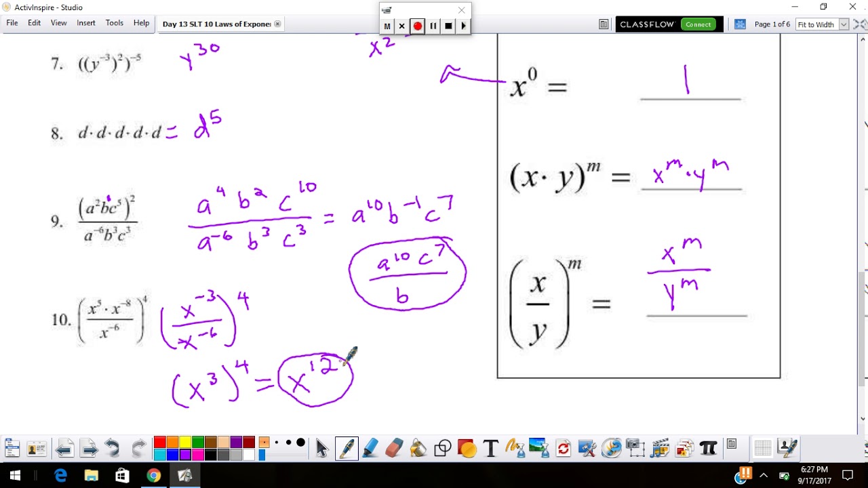Pick the yellow color swatch
The width and height of the screenshot is (868, 488).
(185, 443)
